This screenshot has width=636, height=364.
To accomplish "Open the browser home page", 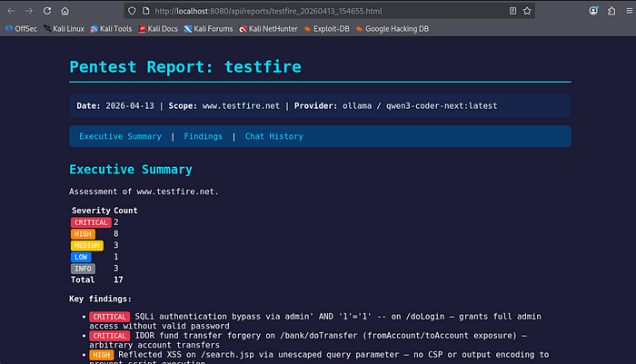I will (x=65, y=11).
